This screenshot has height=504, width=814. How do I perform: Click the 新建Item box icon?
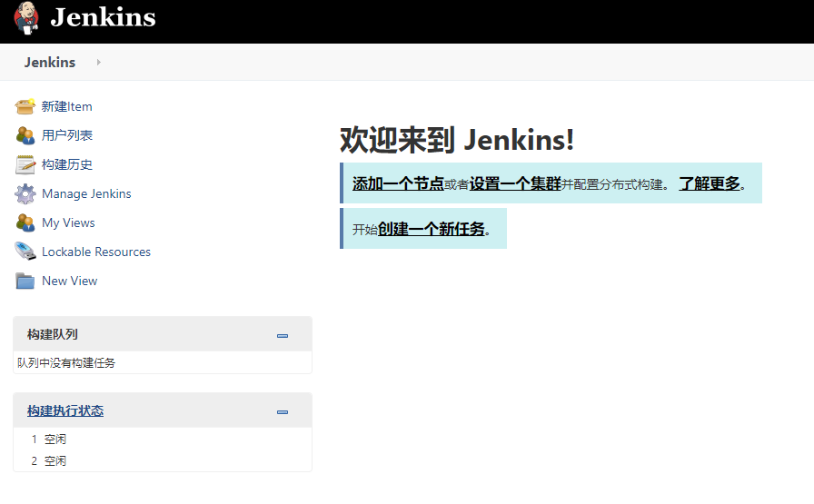[25, 106]
